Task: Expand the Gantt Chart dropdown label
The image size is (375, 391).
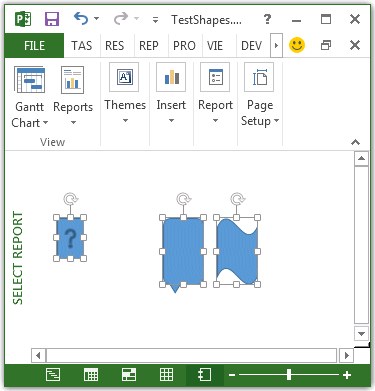Action: point(30,115)
